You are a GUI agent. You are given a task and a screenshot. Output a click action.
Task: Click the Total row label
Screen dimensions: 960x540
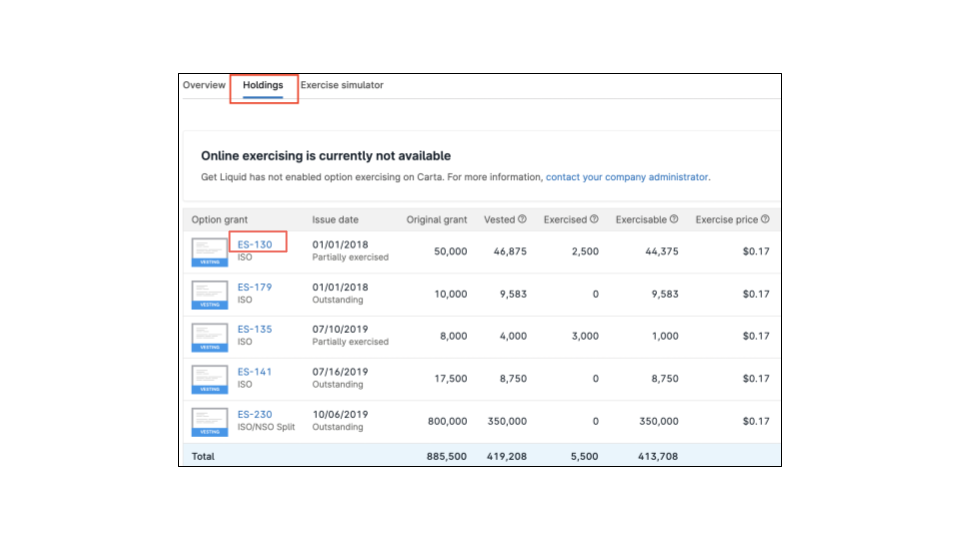click(203, 457)
